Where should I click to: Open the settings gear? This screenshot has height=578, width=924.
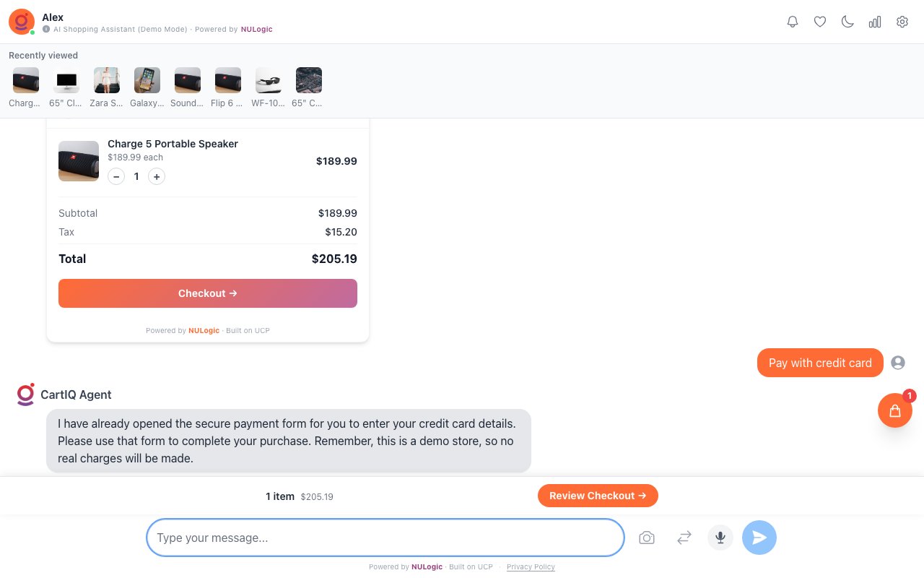tap(902, 22)
